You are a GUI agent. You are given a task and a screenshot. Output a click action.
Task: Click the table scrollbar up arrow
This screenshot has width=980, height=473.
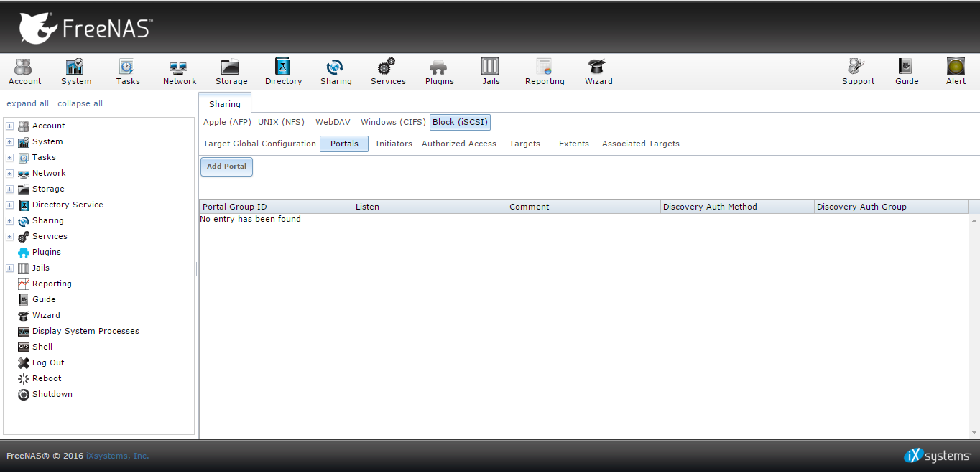pyautogui.click(x=974, y=220)
